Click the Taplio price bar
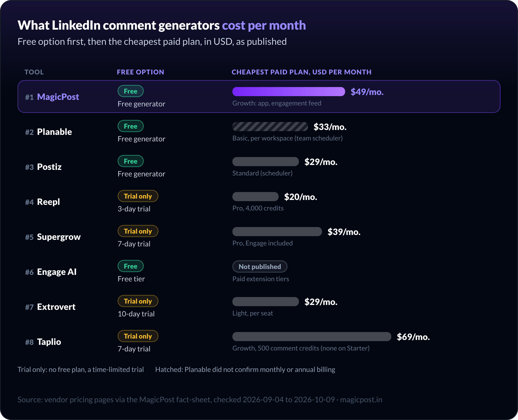This screenshot has height=420, width=518. (x=312, y=336)
